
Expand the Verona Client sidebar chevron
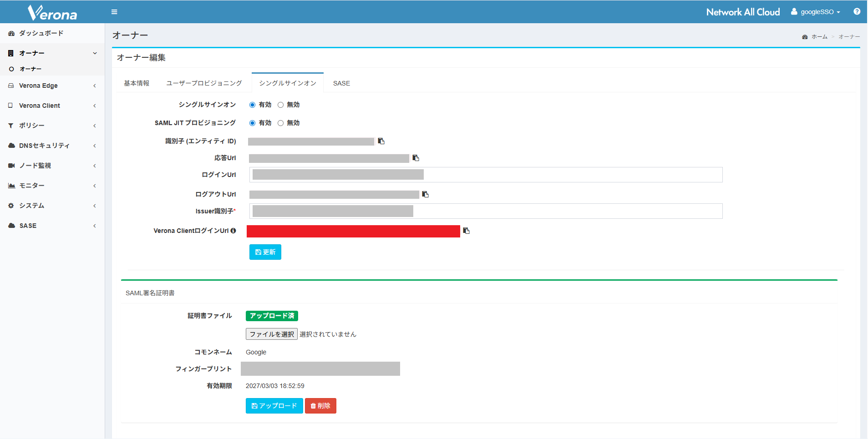pyautogui.click(x=95, y=106)
